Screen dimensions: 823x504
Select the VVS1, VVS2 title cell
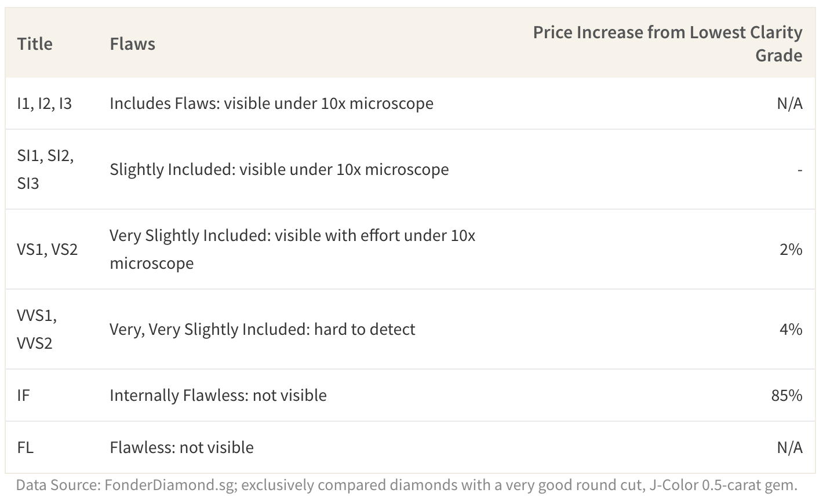[37, 329]
